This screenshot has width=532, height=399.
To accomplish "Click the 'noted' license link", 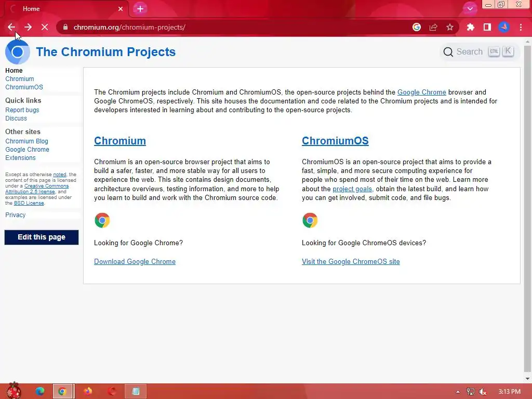I will [59, 175].
